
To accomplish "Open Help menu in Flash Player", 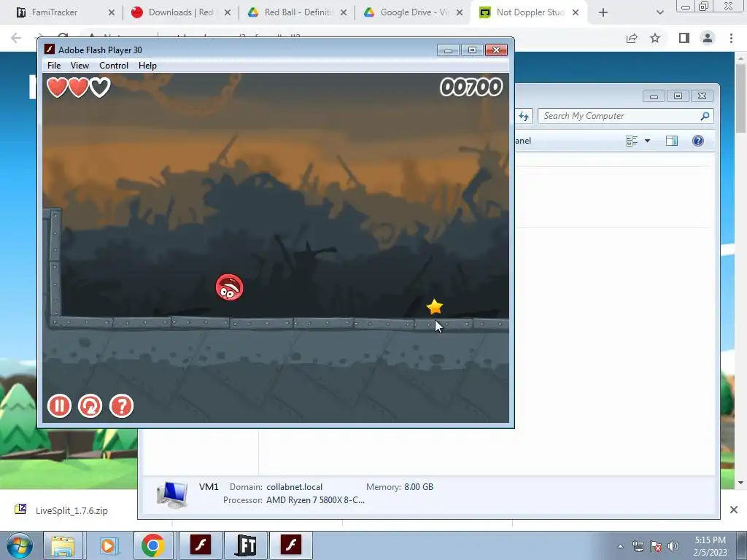I will coord(147,66).
